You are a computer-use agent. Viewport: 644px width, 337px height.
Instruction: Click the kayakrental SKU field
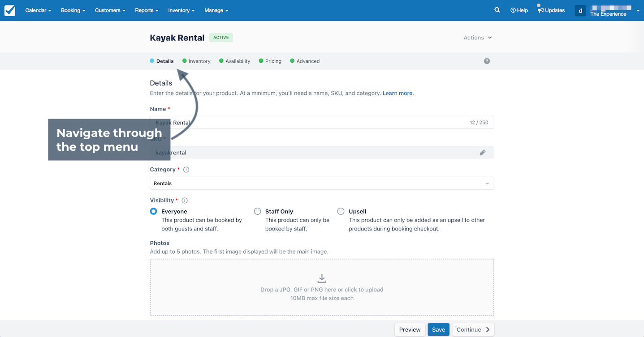(322, 153)
